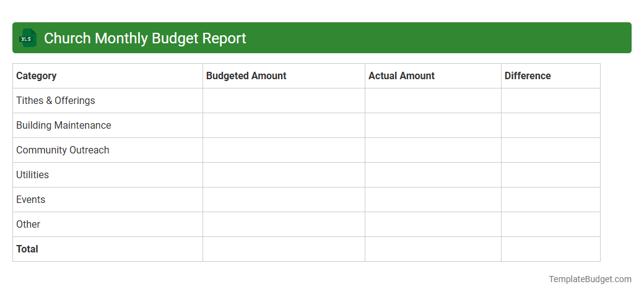The image size is (644, 297).
Task: Open the TemplateBudget.com link
Action: click(590, 279)
